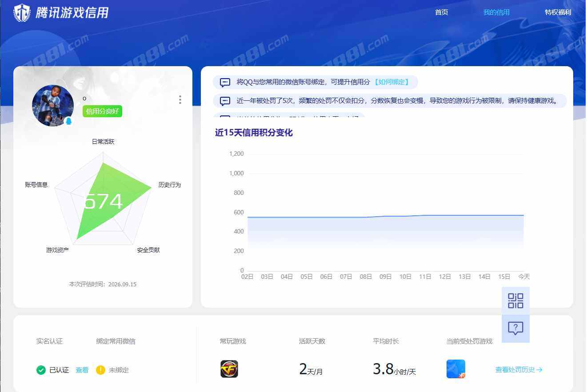Viewport: 587px width, 392px height.
Task: Click the Tencent Game Credit shield logo
Action: (x=22, y=13)
